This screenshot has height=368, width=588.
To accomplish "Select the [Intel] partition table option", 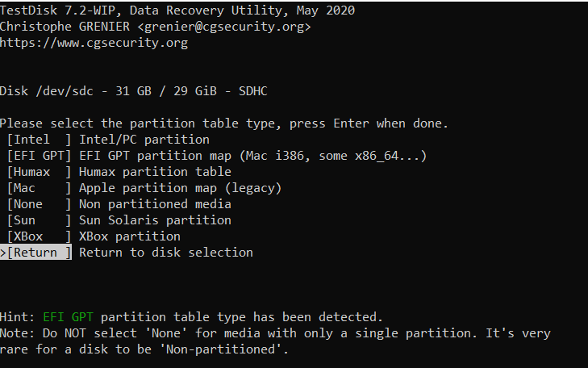I will coord(39,140).
